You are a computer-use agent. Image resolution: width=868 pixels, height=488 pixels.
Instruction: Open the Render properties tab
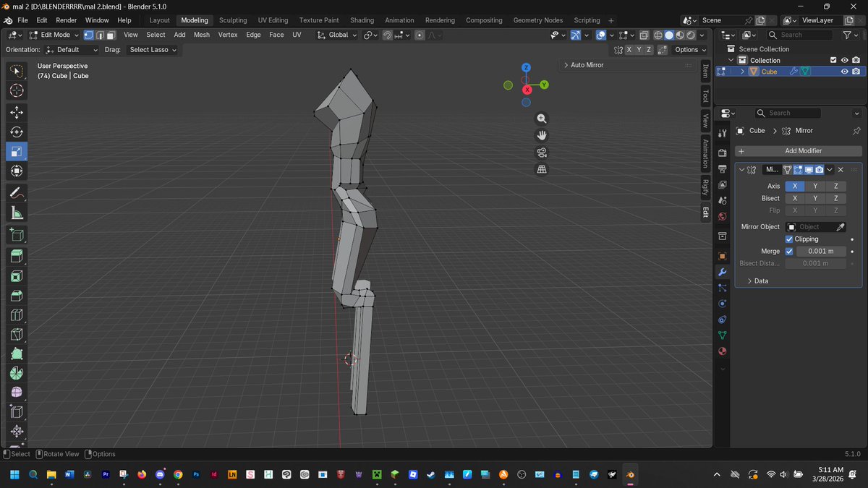(722, 153)
